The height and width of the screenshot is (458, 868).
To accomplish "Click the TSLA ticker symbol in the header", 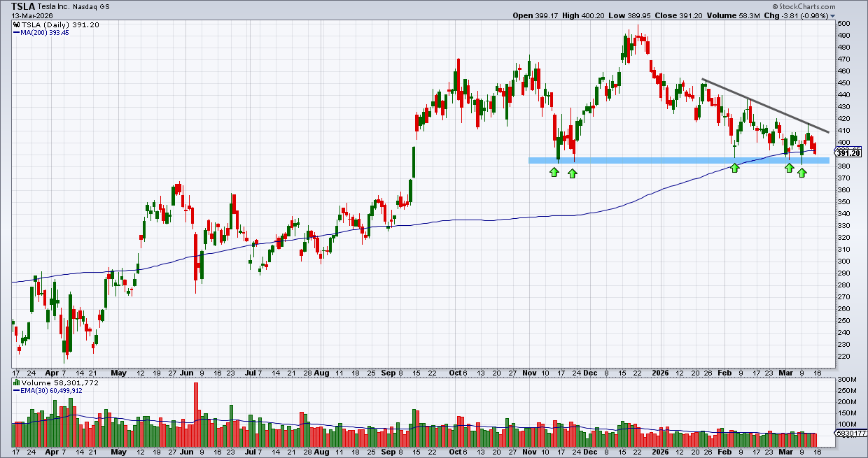I will click(x=23, y=6).
